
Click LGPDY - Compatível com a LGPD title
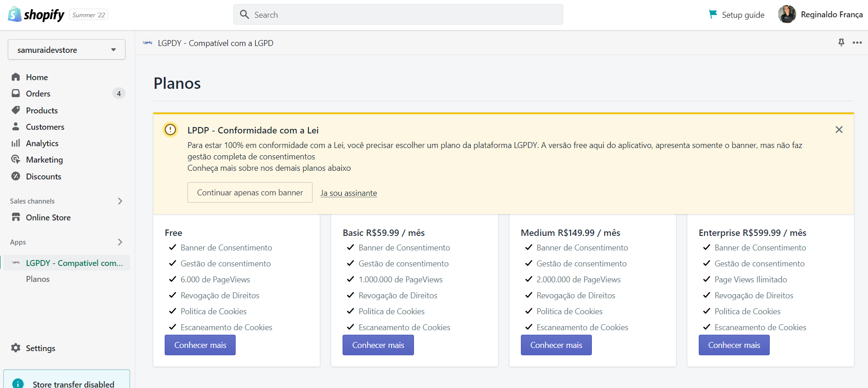216,43
